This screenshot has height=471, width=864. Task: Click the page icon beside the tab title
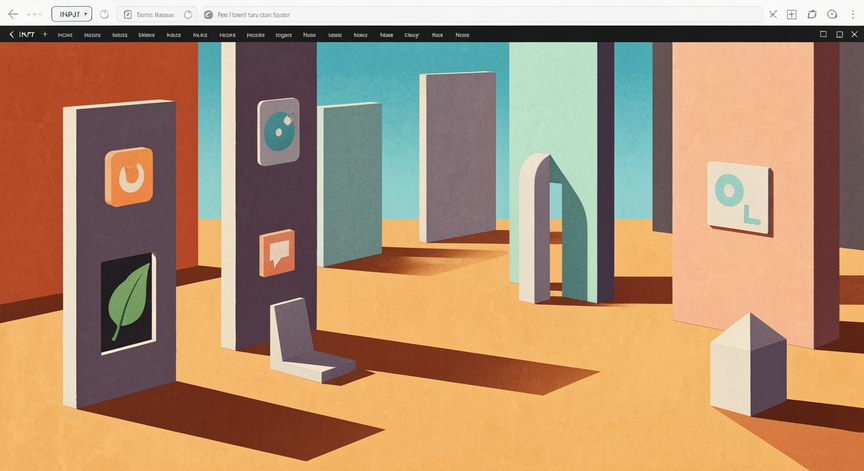tap(127, 14)
